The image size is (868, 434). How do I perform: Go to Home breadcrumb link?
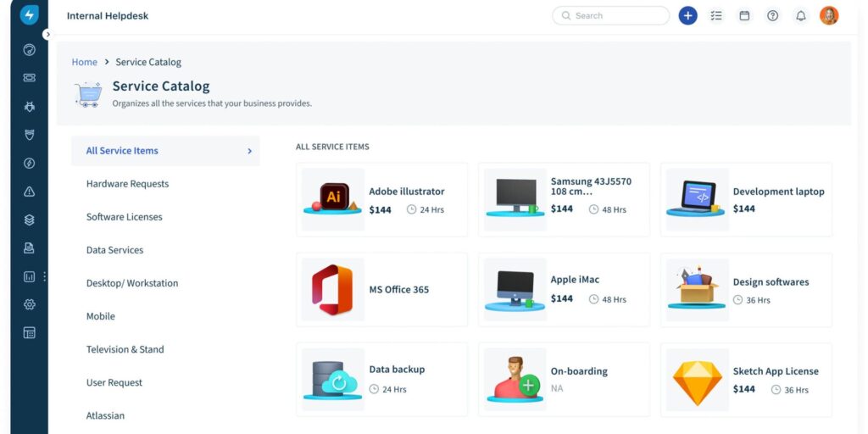tap(84, 62)
